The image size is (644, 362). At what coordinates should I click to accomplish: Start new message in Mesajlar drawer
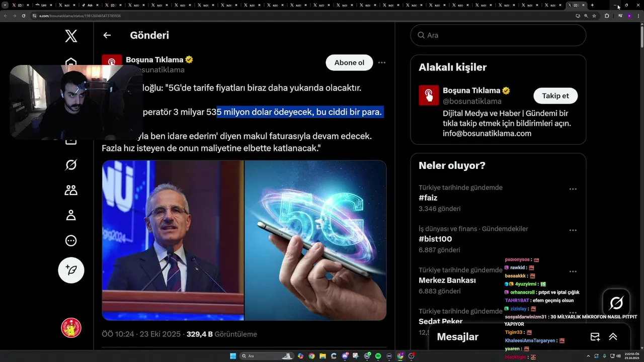point(595,337)
